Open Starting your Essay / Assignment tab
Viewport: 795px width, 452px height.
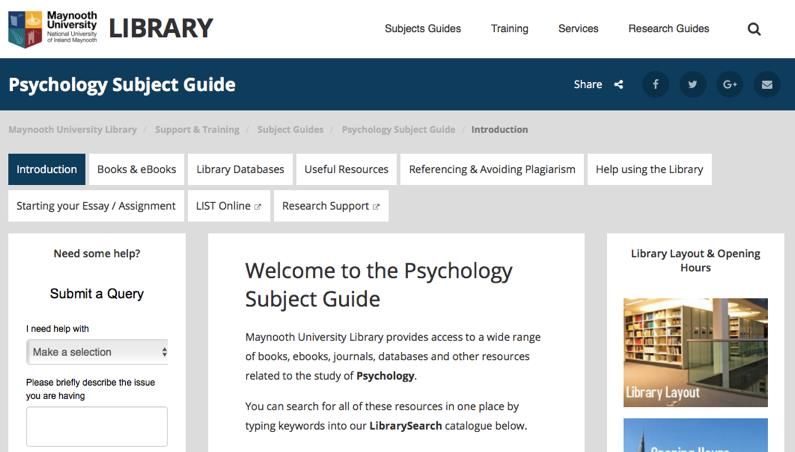click(96, 206)
